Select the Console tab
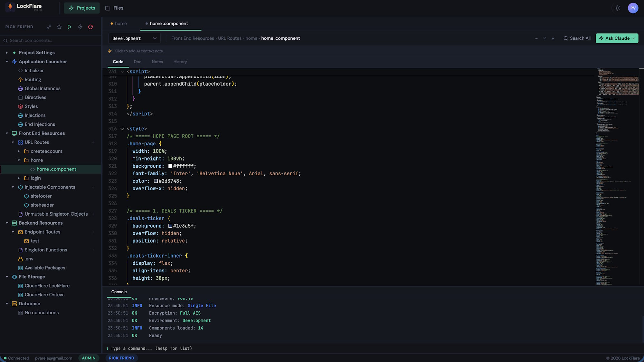Viewport: 644px width, 362px height. click(119, 292)
